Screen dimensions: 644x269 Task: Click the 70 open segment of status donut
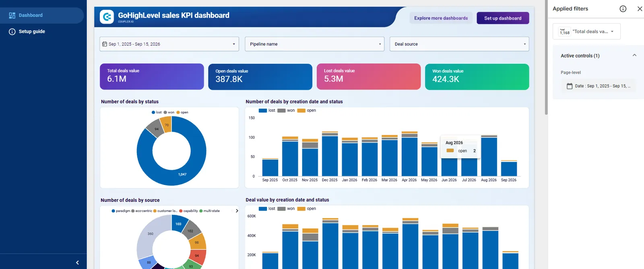pyautogui.click(x=166, y=125)
